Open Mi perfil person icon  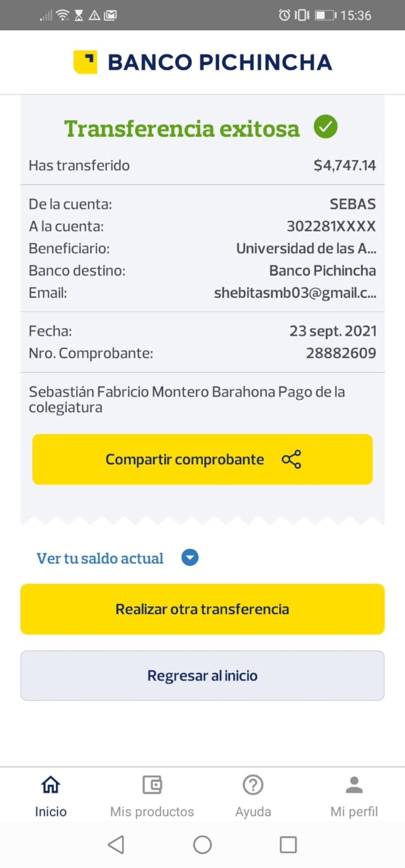[x=354, y=785]
